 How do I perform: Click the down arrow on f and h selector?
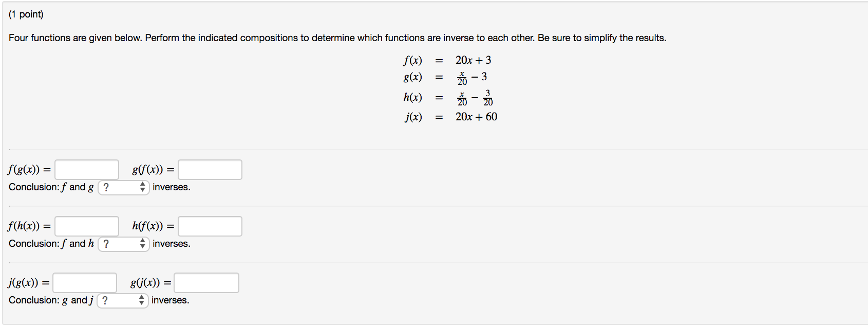tap(142, 246)
